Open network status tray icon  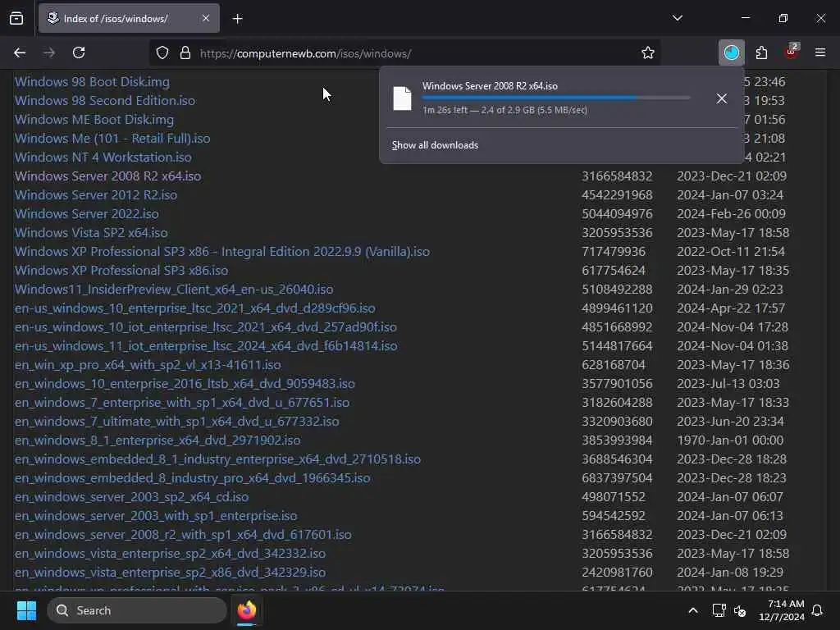[x=719, y=610]
